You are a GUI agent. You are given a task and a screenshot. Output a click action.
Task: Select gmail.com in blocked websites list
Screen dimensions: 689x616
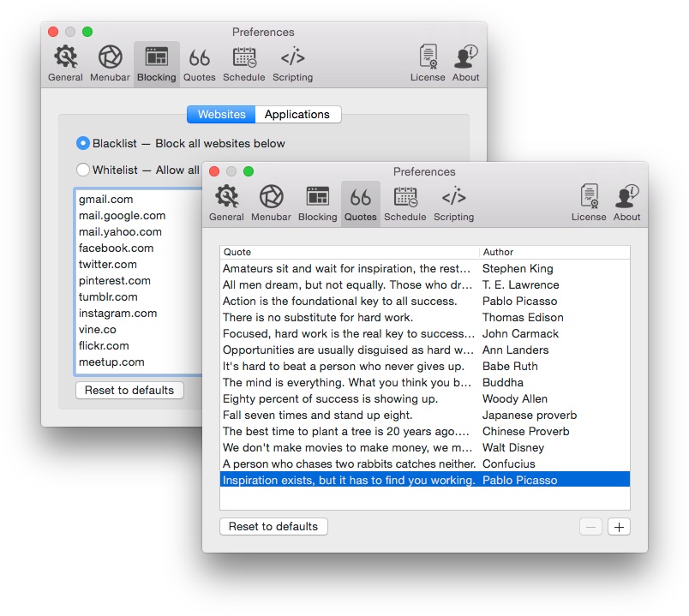(106, 199)
